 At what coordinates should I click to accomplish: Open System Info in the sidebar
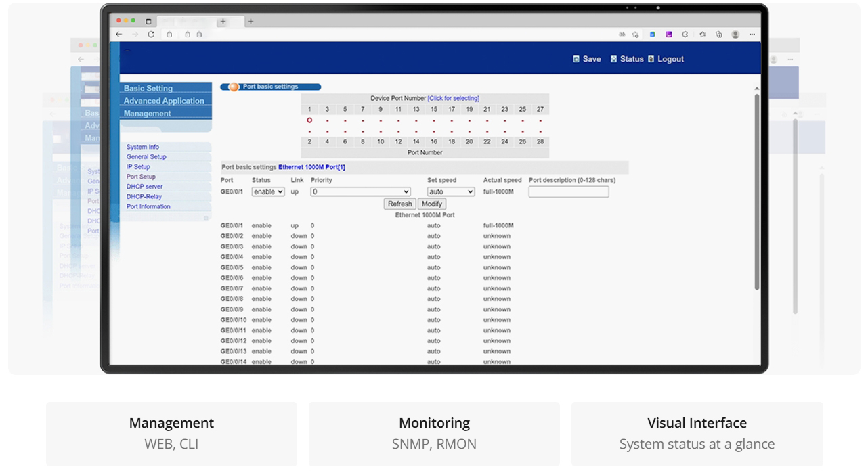143,147
